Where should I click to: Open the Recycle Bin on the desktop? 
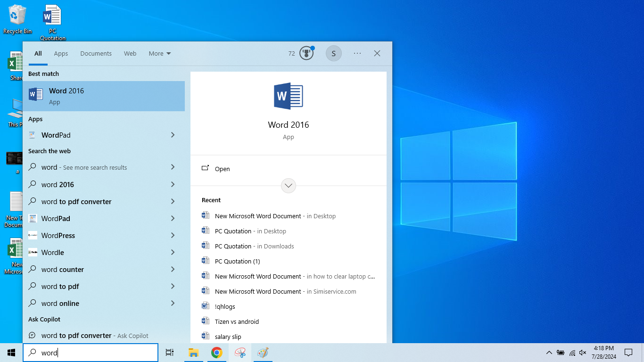(x=17, y=15)
